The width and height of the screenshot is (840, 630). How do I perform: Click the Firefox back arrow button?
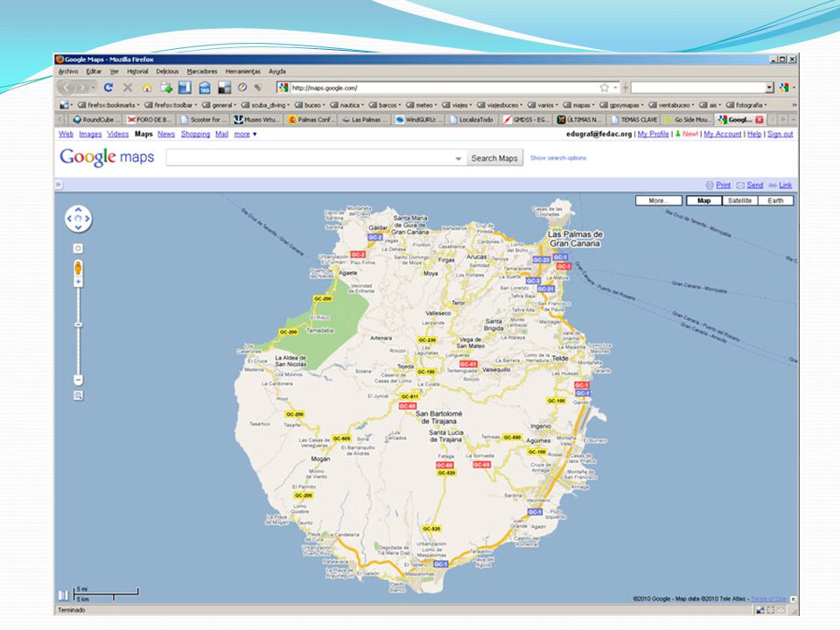[67, 87]
